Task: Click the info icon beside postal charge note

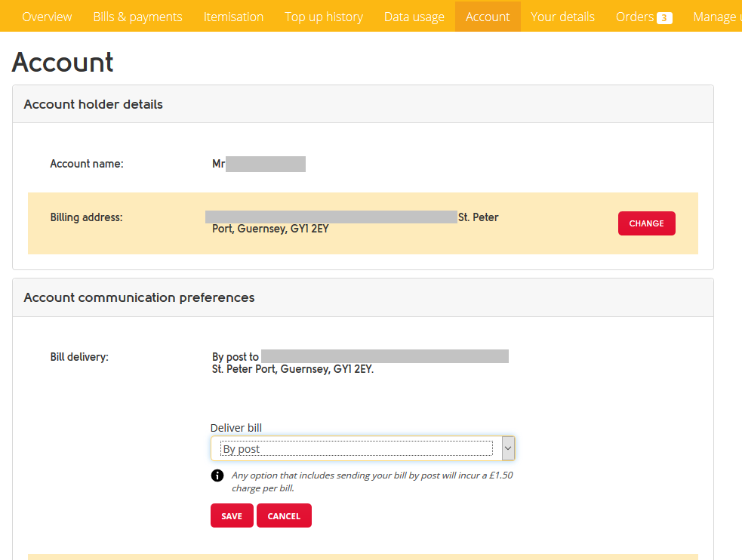Action: (x=217, y=475)
